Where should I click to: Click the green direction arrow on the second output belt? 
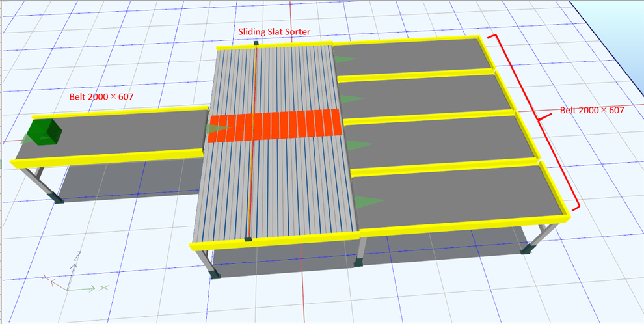click(351, 99)
